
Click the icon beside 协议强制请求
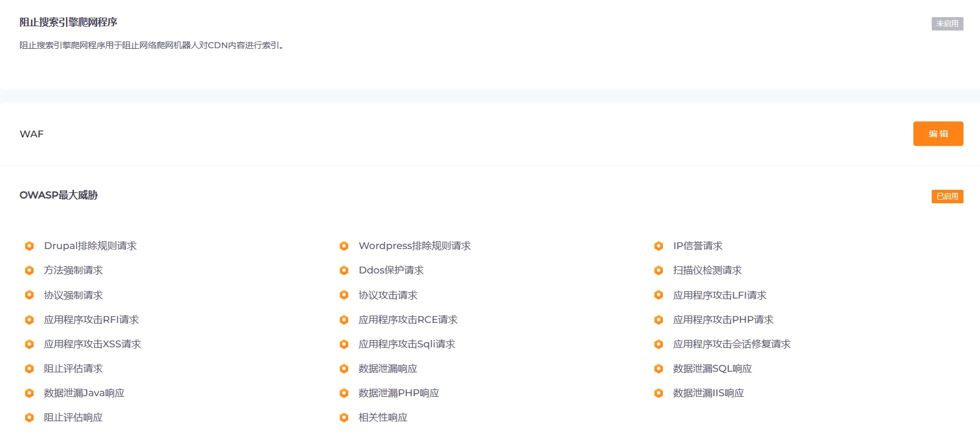pyautogui.click(x=29, y=295)
